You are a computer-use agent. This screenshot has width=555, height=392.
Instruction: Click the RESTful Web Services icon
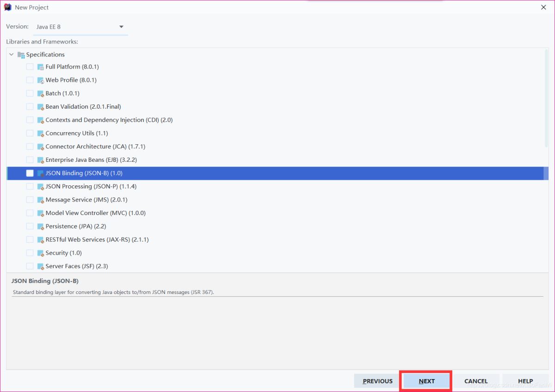pos(40,240)
